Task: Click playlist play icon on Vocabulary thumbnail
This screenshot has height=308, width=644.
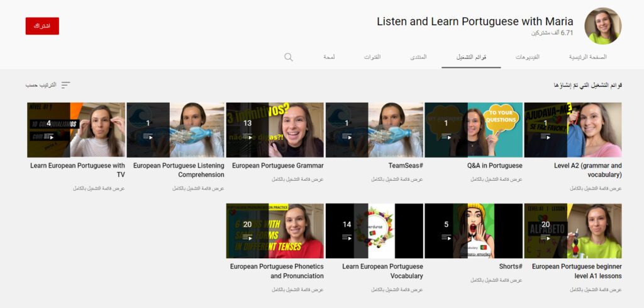Action: click(347, 237)
